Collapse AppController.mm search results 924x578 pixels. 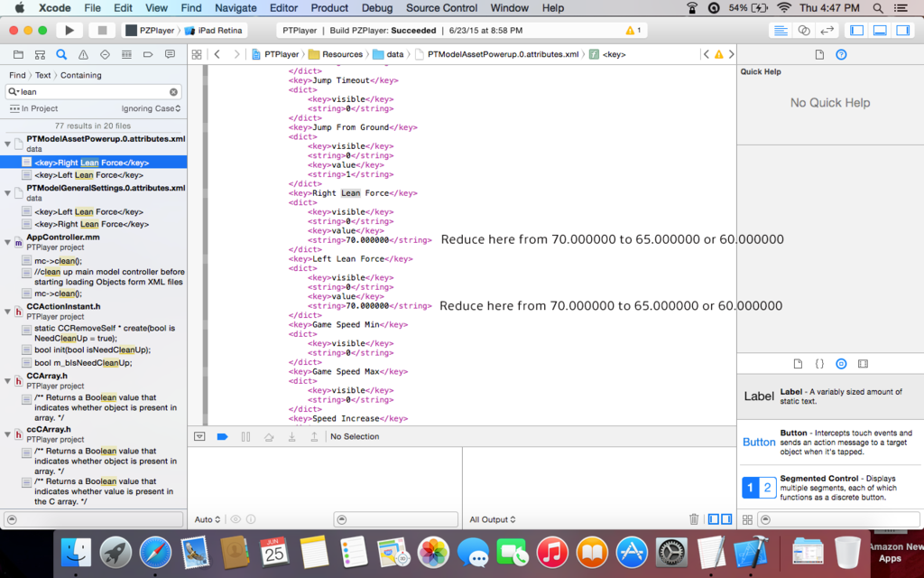(x=7, y=242)
